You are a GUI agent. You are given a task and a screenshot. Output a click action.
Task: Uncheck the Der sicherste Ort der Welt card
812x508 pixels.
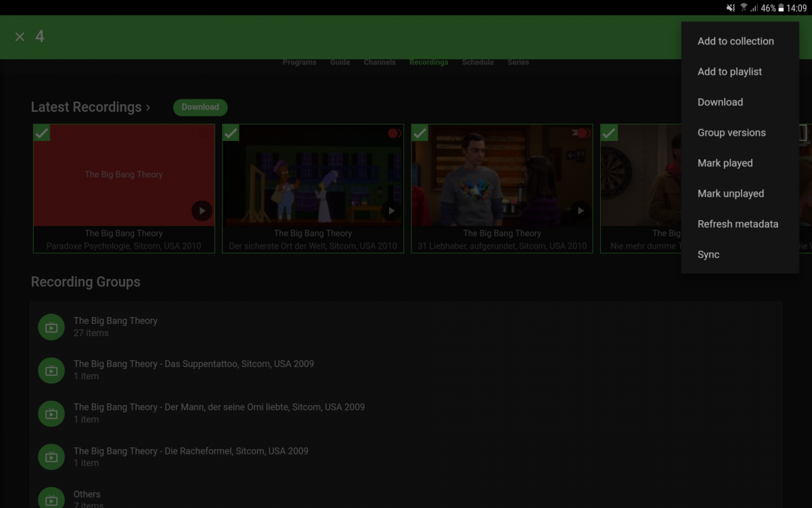[231, 133]
